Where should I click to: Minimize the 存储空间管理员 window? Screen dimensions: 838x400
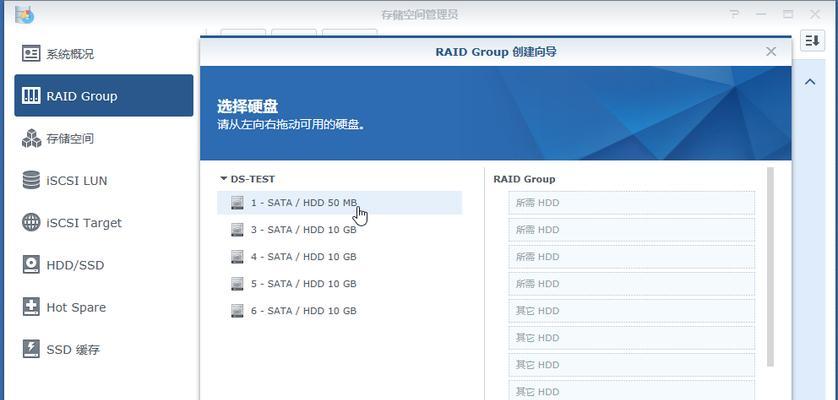[x=762, y=14]
